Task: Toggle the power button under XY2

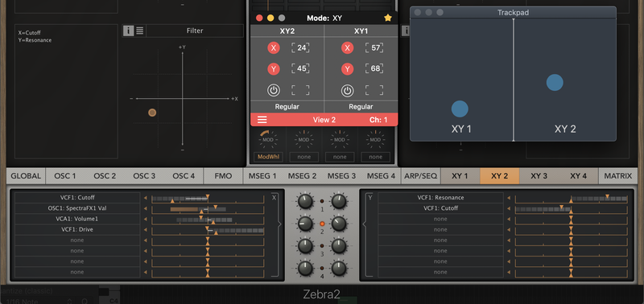Action: tap(274, 90)
